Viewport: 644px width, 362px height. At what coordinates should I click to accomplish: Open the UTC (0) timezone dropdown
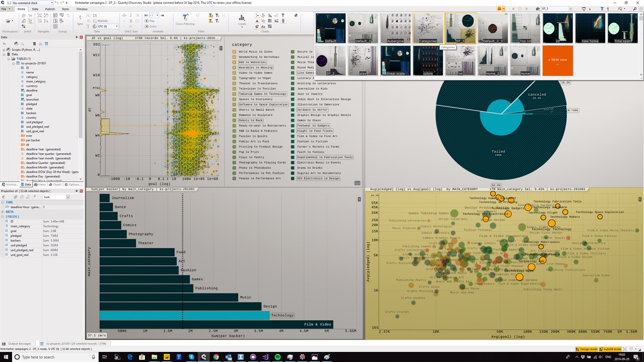coord(116,27)
